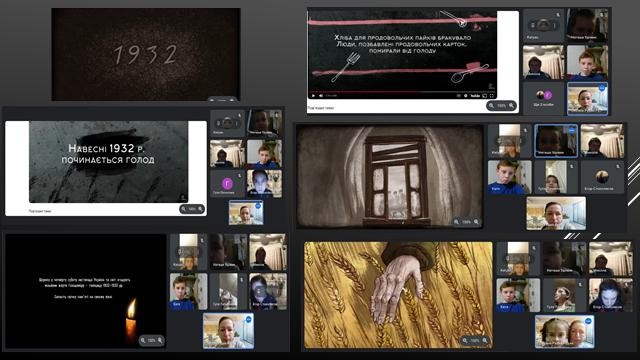Mute the YouTube player volume icon
The width and height of the screenshot is (640, 360).
(x=321, y=96)
